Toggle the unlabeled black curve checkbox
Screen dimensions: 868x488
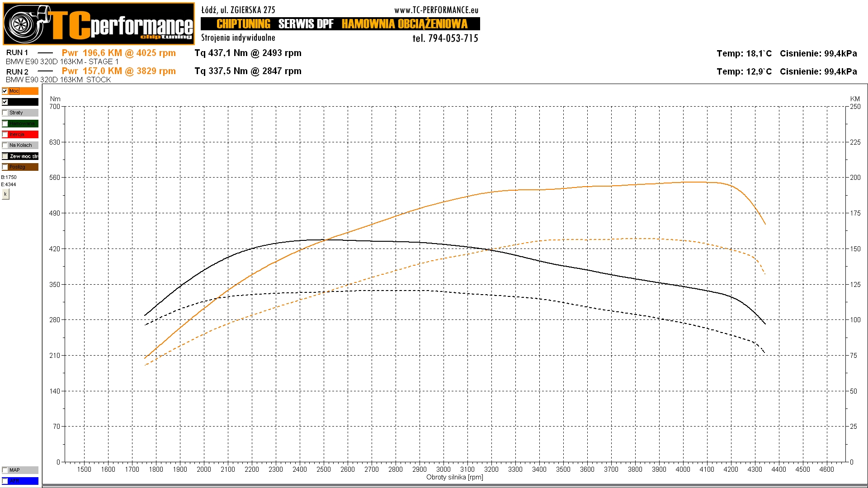(x=5, y=102)
